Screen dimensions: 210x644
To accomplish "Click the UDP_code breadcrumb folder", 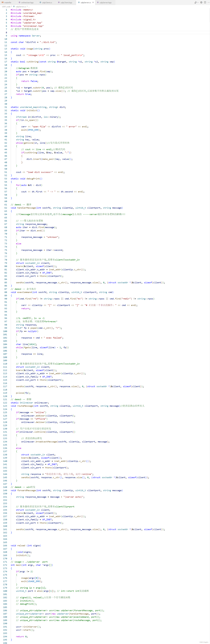I will point(6,6).
